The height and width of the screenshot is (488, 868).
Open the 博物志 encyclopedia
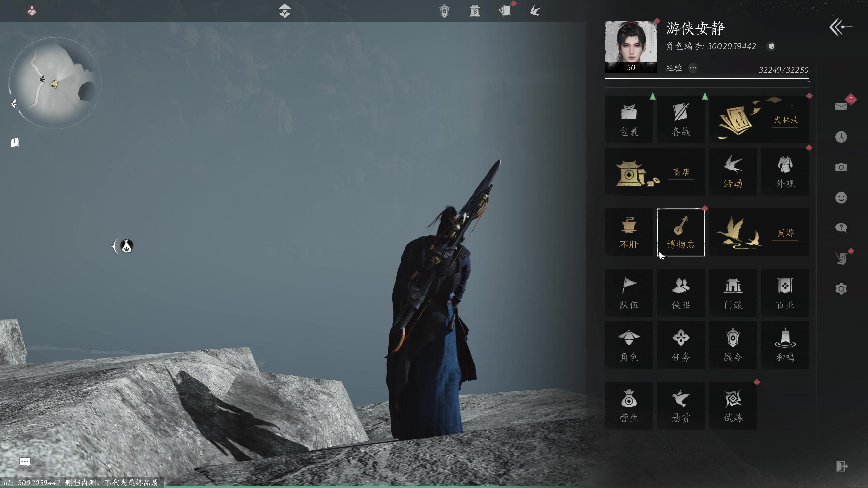point(681,232)
